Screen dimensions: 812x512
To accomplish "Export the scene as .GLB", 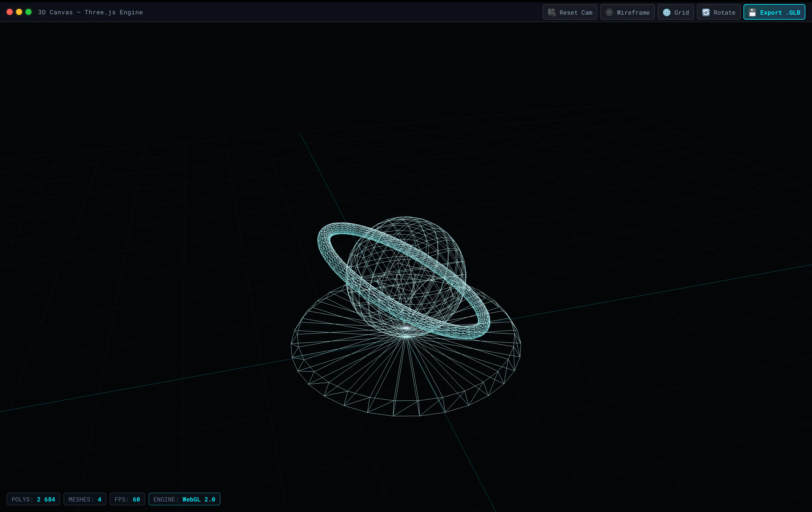I will click(774, 12).
